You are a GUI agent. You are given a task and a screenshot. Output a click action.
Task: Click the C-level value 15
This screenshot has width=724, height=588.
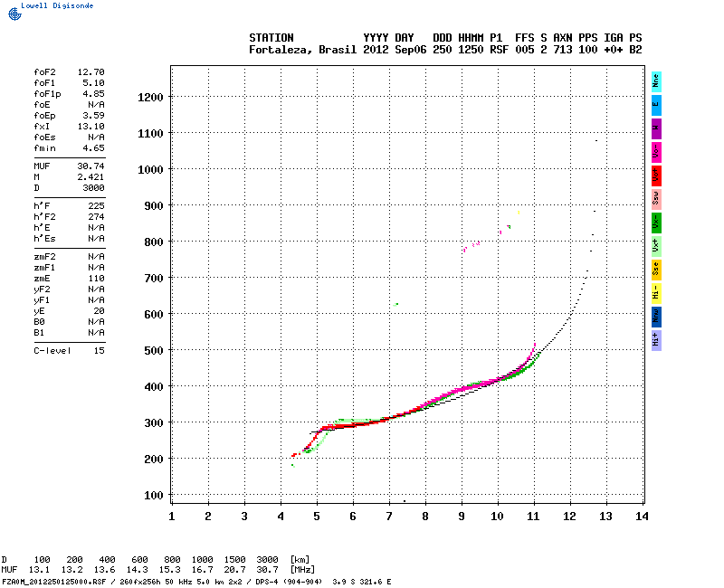(100, 351)
